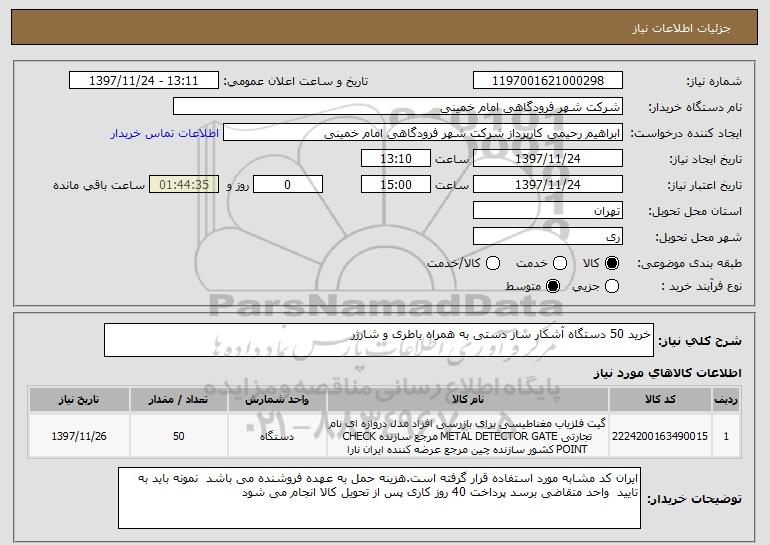The width and height of the screenshot is (770, 545).
Task: Click the طبقه بندی موضوعی label
Action: 689,264
